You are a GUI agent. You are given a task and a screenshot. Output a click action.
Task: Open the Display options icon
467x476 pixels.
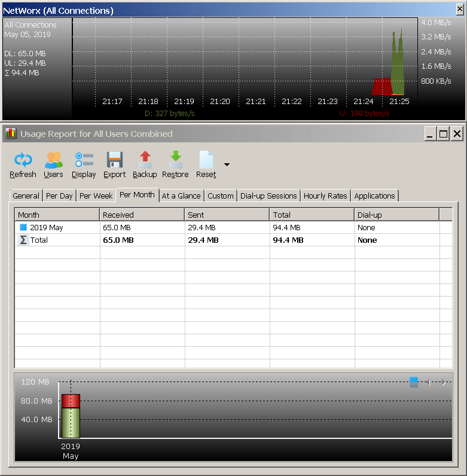click(84, 160)
